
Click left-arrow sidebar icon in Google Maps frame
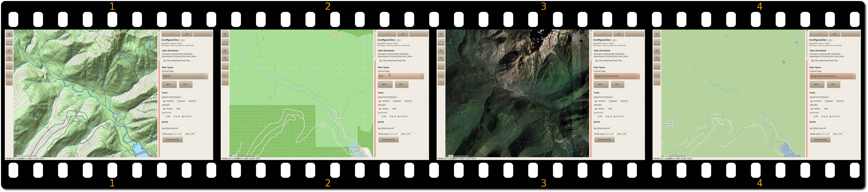[x=657, y=82]
